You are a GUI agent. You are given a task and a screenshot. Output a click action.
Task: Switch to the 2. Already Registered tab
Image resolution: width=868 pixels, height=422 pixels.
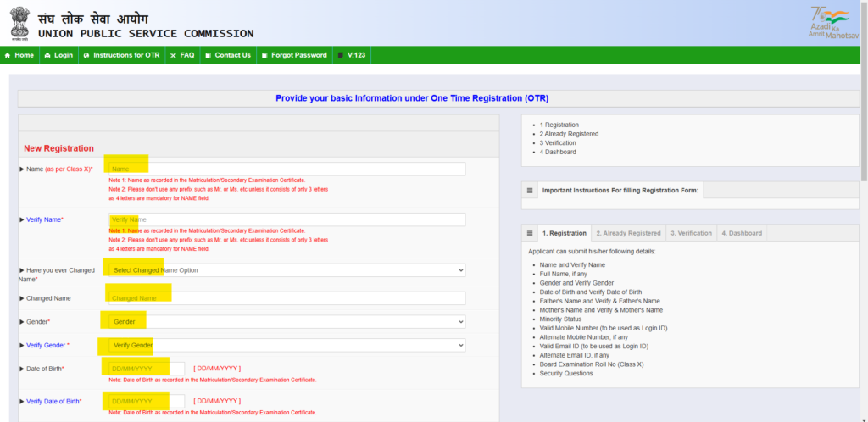tap(628, 233)
